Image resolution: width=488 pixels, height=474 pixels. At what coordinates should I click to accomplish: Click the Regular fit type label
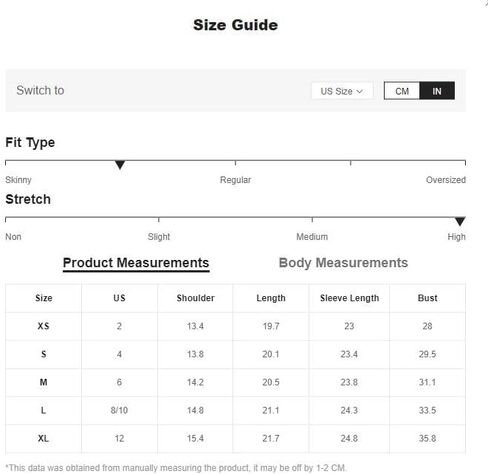(235, 180)
